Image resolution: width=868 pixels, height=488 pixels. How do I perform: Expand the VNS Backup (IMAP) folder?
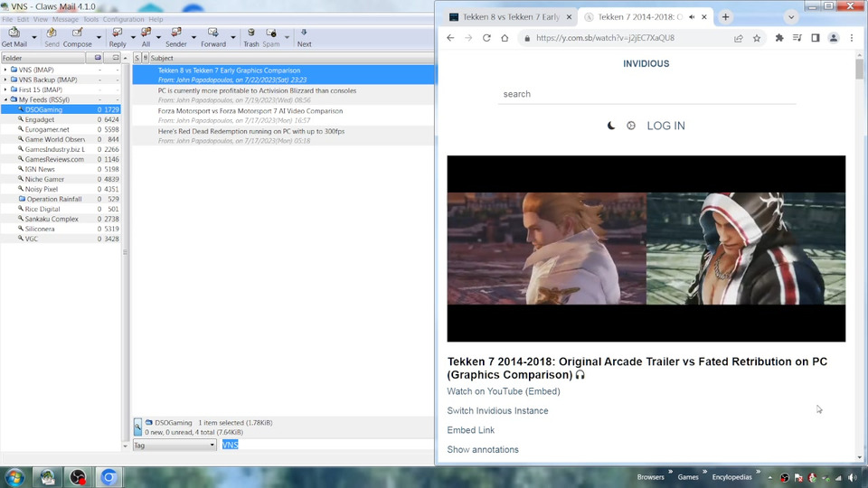coord(5,80)
